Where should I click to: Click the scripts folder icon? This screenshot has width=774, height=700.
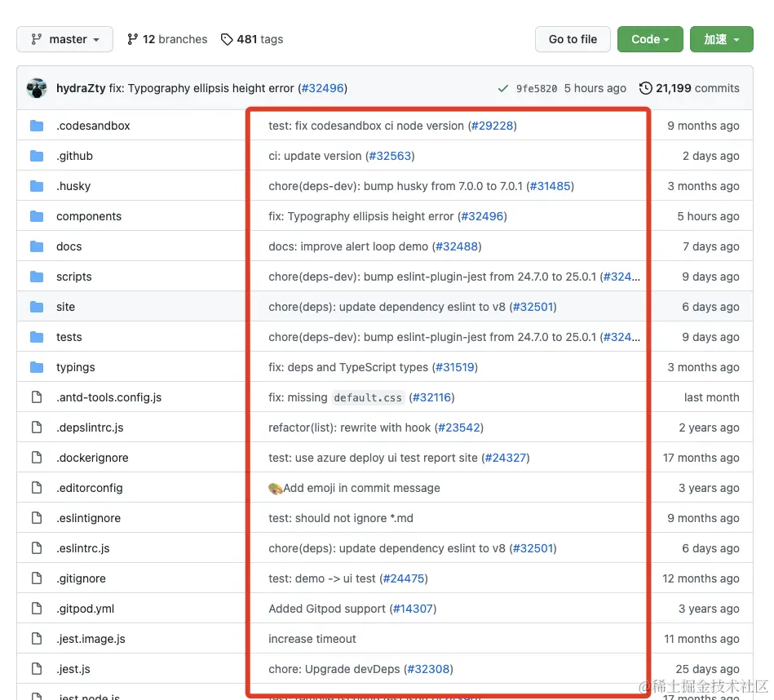click(37, 277)
